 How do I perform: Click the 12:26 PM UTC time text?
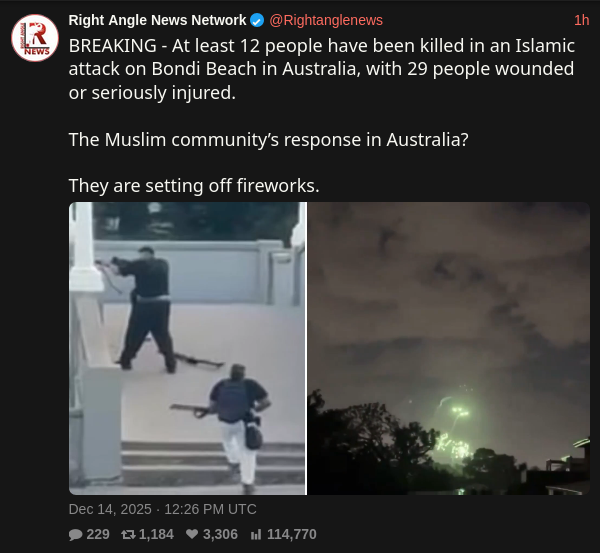[x=210, y=509]
